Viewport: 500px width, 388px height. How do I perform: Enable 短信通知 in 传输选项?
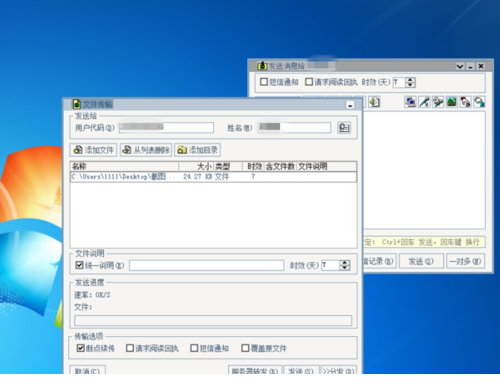[x=194, y=348]
